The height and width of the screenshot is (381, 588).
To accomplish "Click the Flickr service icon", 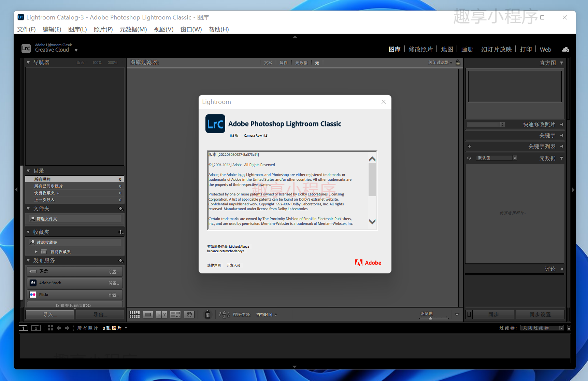I will [x=33, y=295].
